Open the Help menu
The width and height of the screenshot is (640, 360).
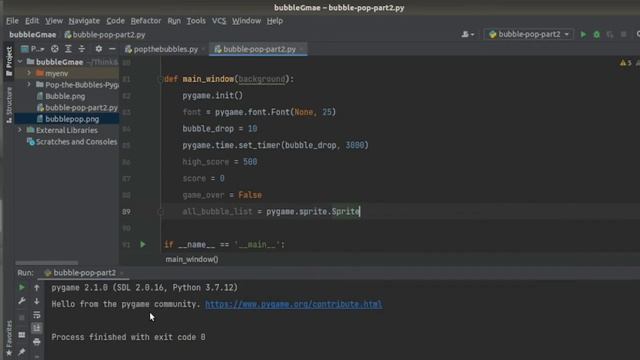point(275,21)
